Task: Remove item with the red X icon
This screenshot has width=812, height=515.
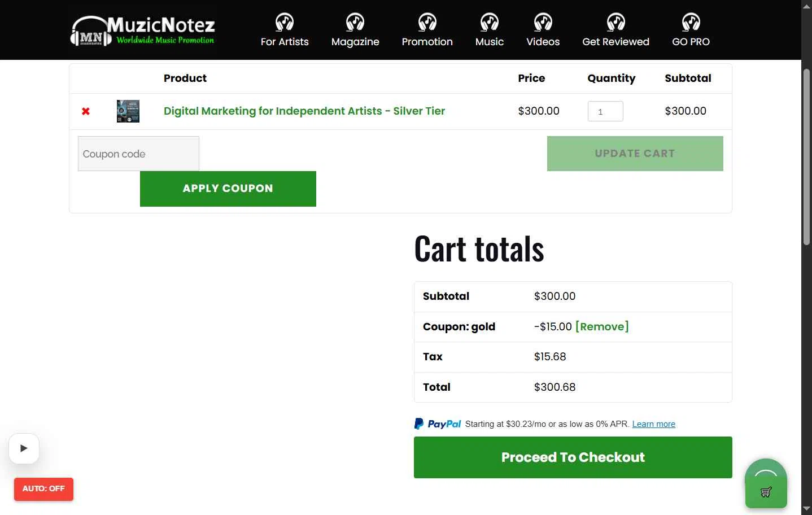Action: click(x=86, y=111)
